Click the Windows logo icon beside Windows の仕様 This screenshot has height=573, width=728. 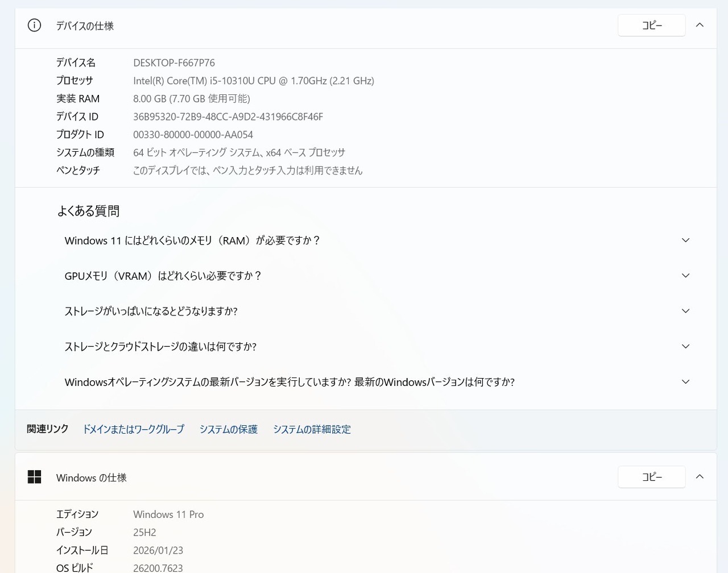pos(34,477)
